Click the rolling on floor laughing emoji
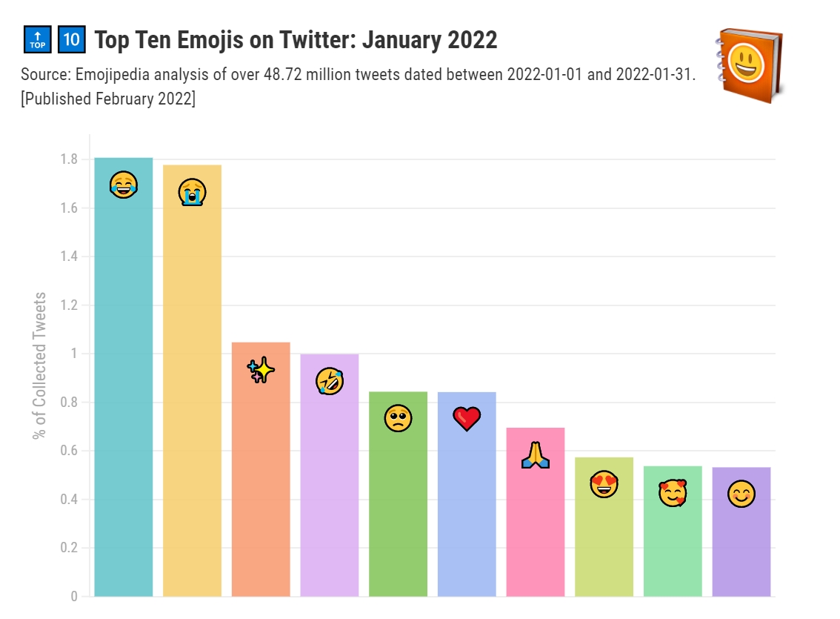This screenshot has width=840, height=619. tap(329, 381)
